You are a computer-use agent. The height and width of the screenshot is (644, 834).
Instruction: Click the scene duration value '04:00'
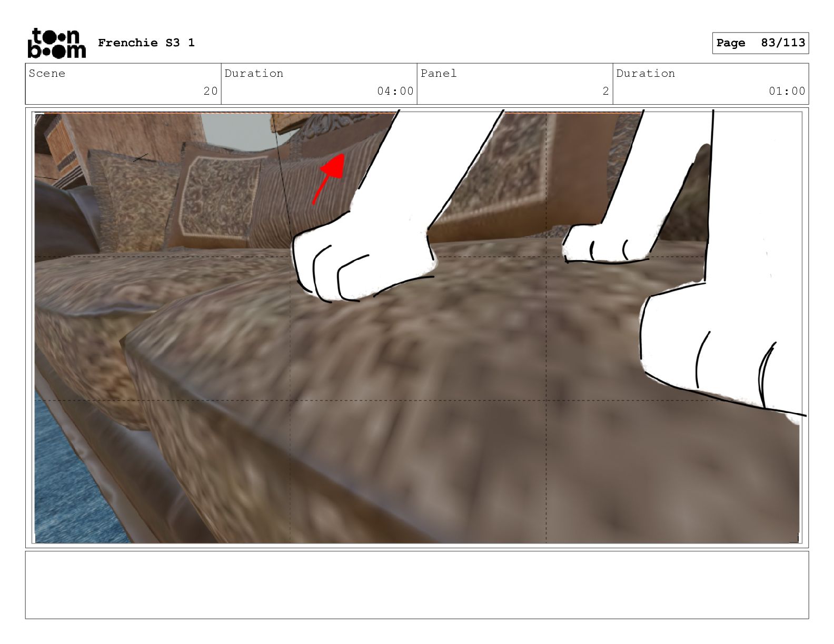click(395, 91)
